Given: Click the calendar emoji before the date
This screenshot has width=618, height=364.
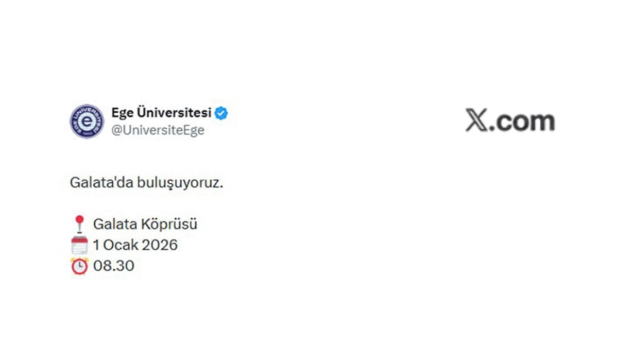Looking at the screenshot, I should pyautogui.click(x=79, y=245).
